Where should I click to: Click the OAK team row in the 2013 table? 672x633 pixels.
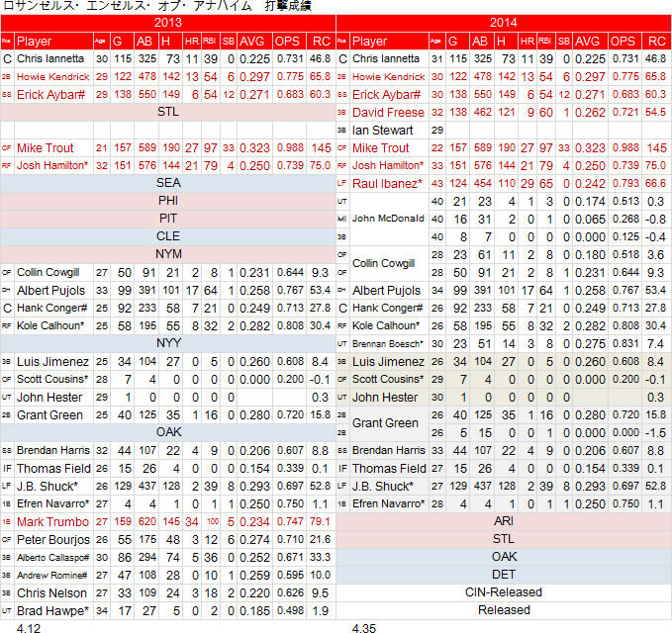pyautogui.click(x=168, y=432)
